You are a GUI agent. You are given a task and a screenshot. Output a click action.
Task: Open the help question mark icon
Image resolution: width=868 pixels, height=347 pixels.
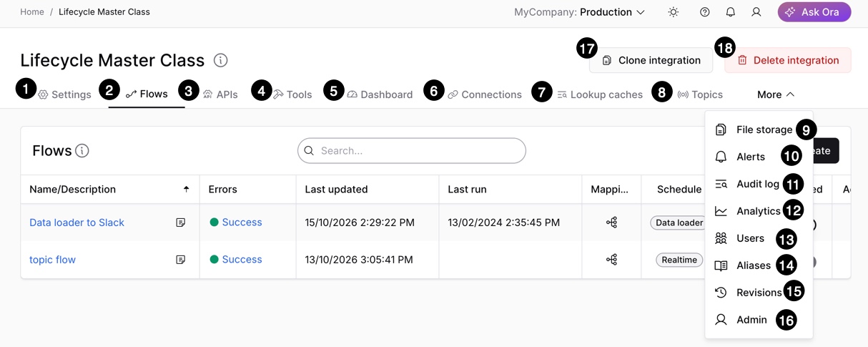point(705,12)
